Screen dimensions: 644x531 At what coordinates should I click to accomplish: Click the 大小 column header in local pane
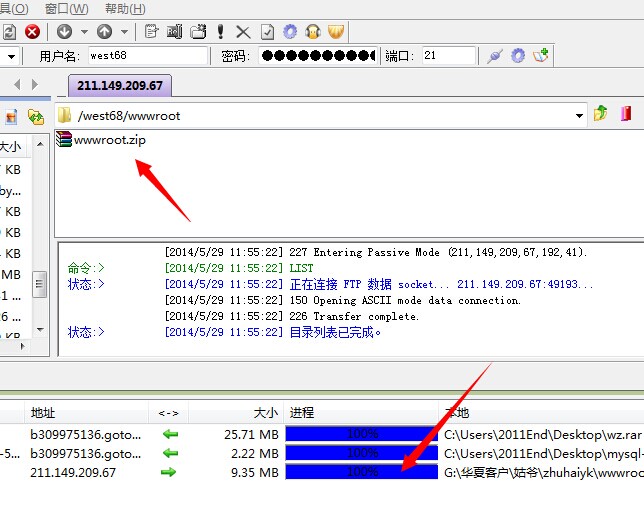click(x=14, y=147)
